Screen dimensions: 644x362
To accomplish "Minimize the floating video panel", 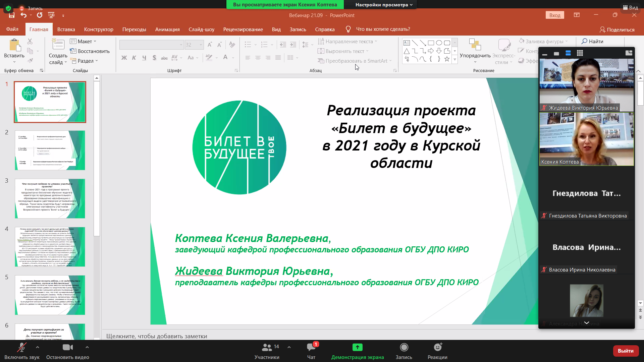I will pyautogui.click(x=545, y=54).
